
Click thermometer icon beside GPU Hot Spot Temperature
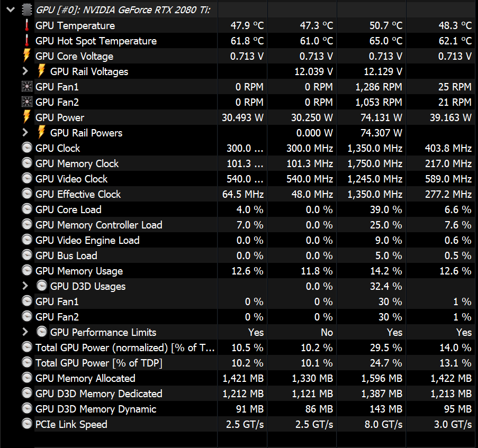coord(27,41)
